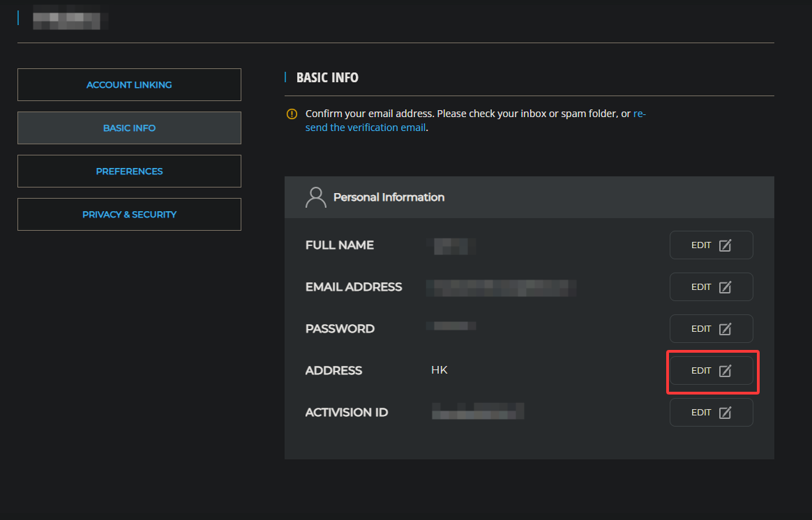Click the edit pencil icon for Email Address

click(725, 287)
